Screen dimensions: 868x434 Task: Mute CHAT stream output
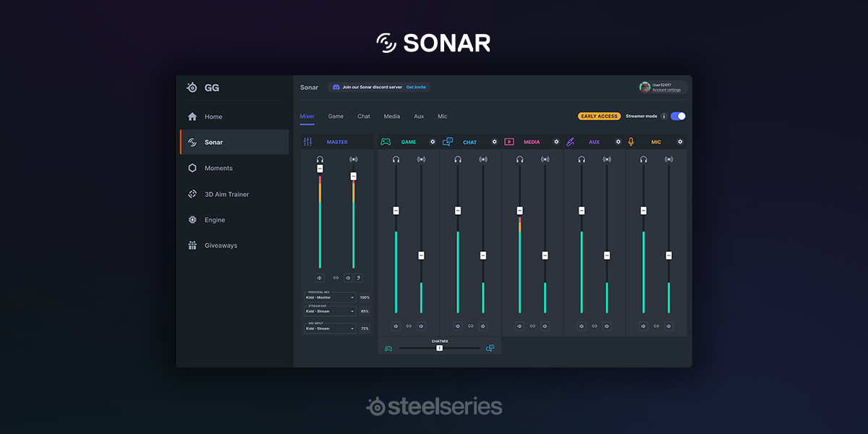tap(483, 326)
